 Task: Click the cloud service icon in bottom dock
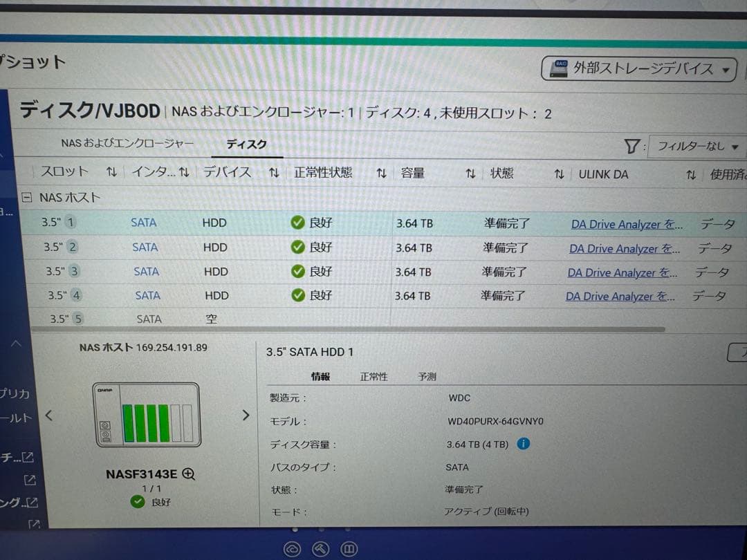293,549
